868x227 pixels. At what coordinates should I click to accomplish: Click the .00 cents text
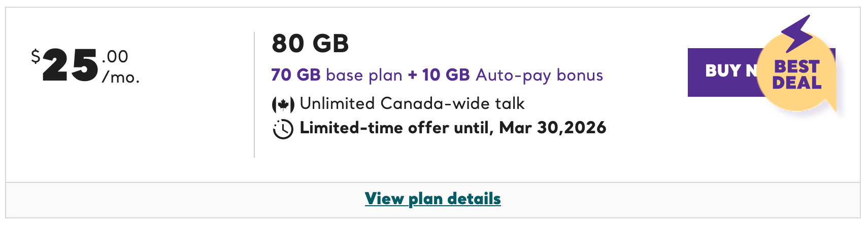point(115,56)
